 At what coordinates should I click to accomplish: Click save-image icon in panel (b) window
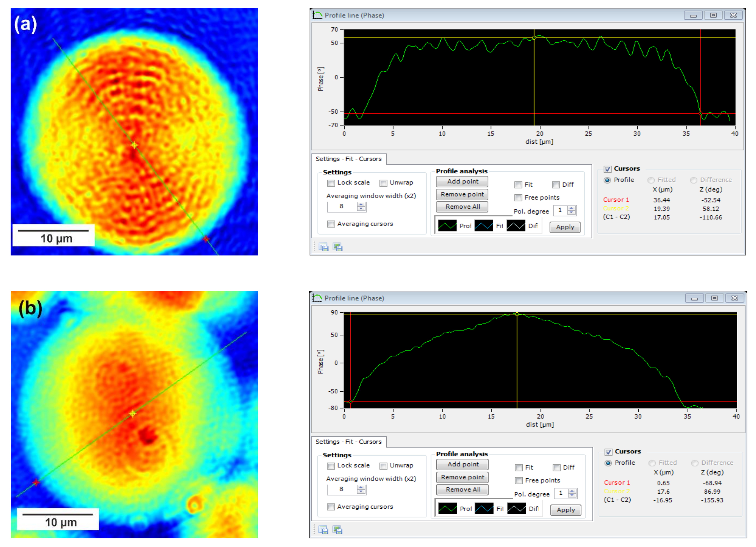coord(338,530)
